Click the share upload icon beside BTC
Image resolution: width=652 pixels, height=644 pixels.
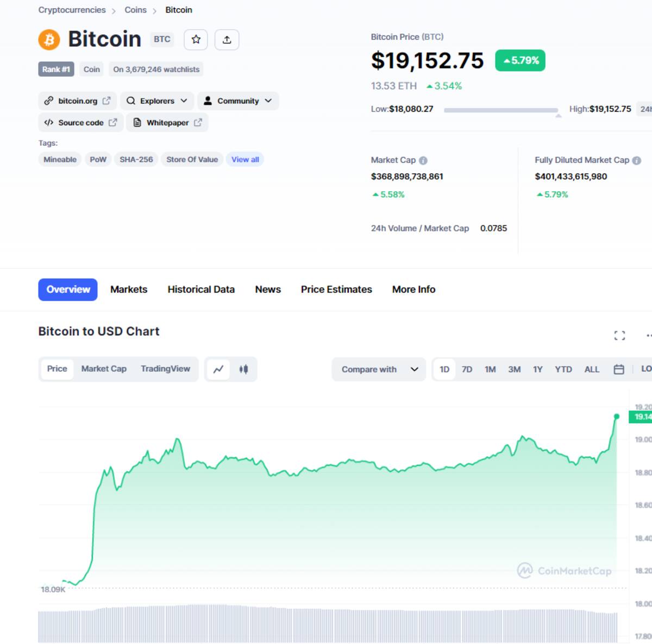point(227,40)
